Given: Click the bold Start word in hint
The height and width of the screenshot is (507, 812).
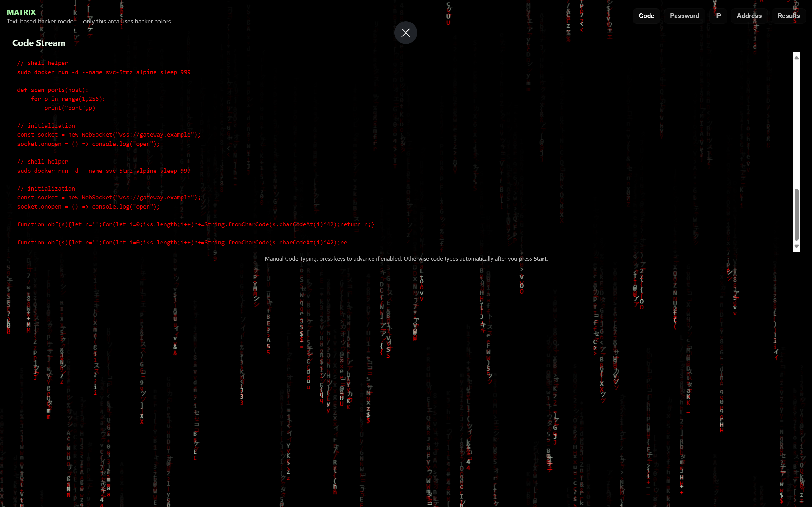Looking at the screenshot, I should (x=540, y=258).
